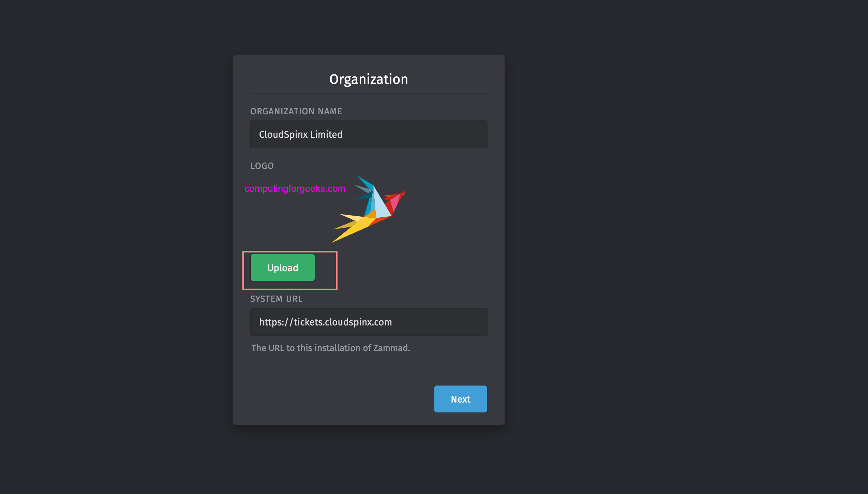Click the colorful bird logo preview

369,209
